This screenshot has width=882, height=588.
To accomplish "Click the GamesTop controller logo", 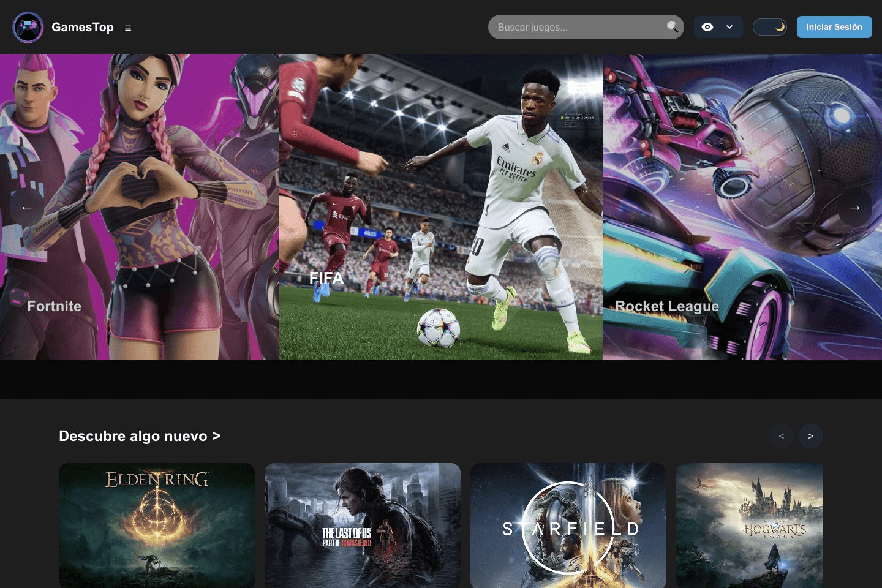I will [28, 27].
